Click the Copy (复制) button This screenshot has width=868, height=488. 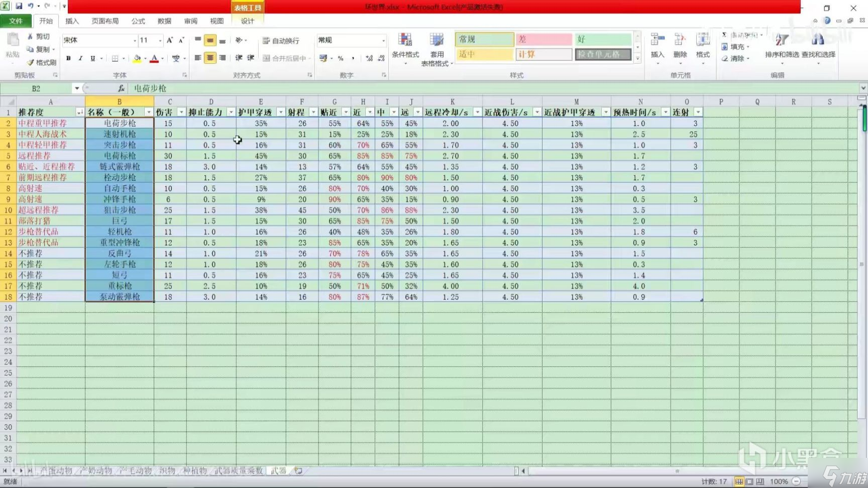tap(41, 49)
